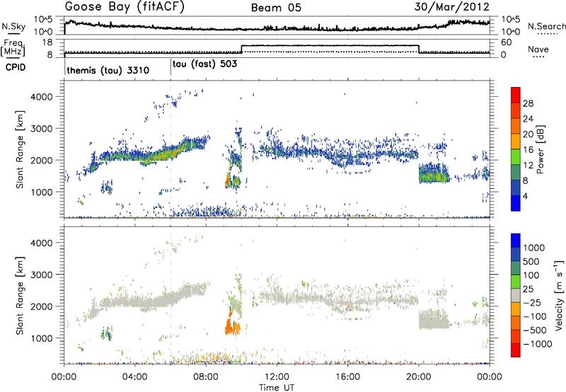
Task: Select the '16' value on the power colorbar
Action: [528, 150]
